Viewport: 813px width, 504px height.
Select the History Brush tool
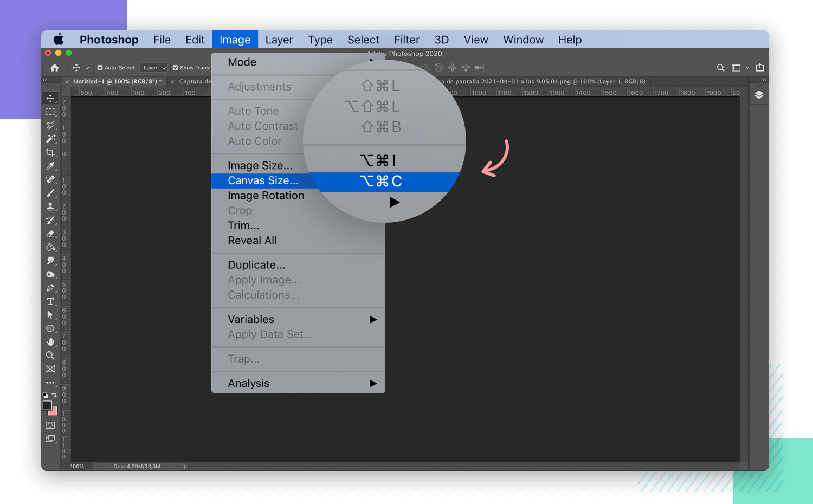50,220
